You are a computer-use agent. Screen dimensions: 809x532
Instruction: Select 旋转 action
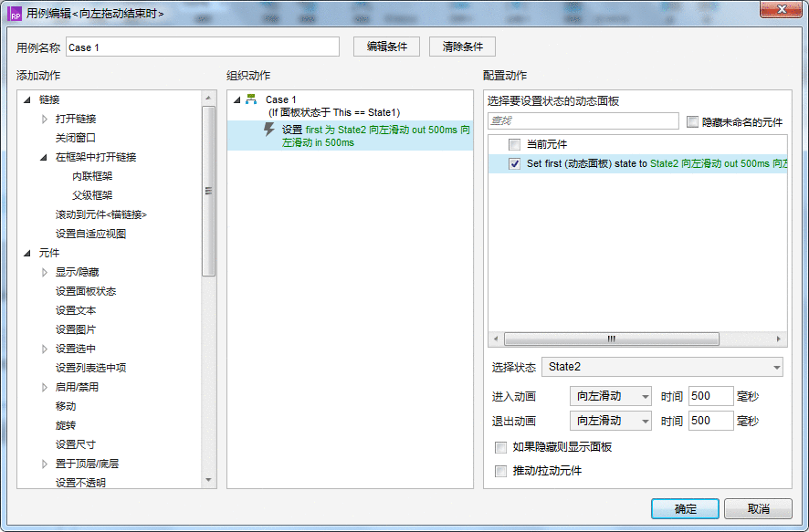click(66, 425)
